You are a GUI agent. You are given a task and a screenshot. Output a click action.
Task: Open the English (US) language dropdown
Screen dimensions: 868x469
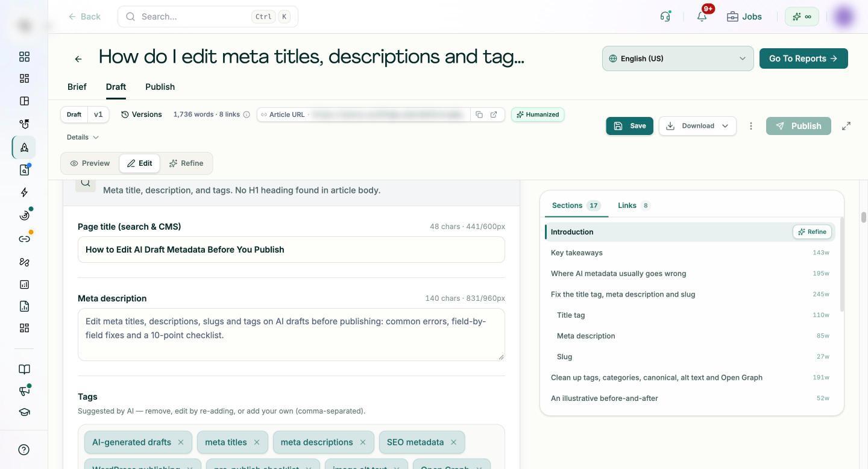tap(678, 58)
